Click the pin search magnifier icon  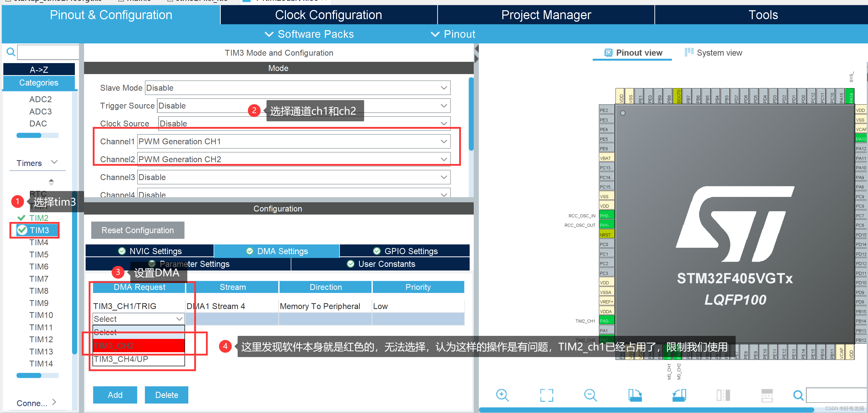tap(798, 395)
